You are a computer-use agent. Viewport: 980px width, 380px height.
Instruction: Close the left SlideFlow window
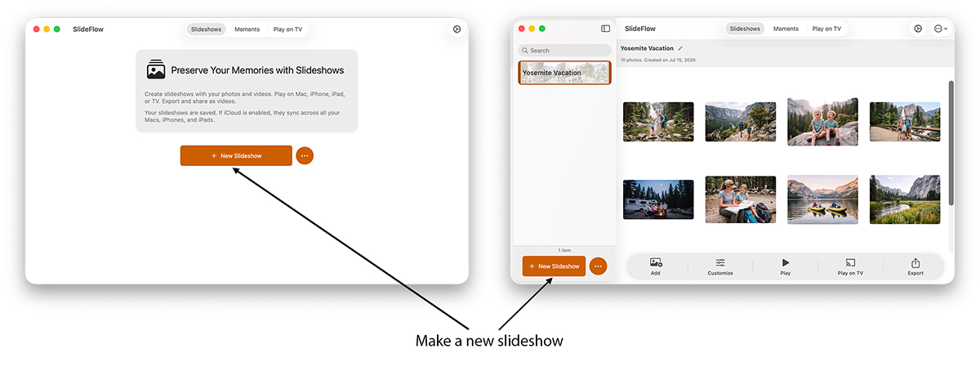coord(37,29)
